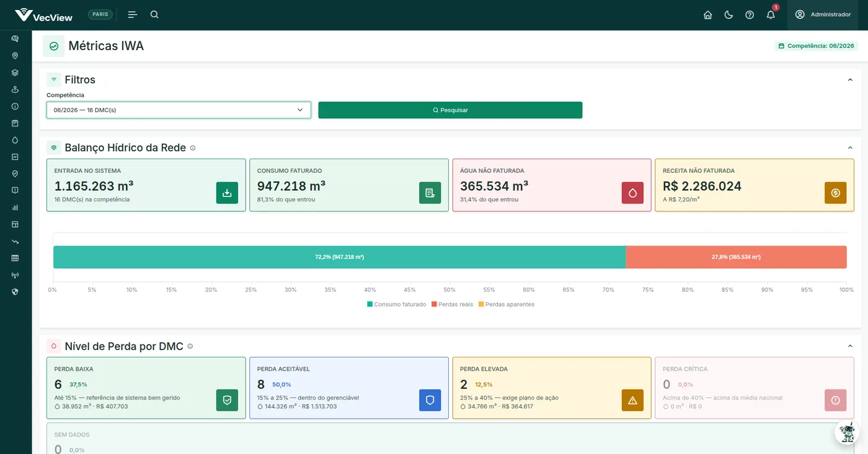Click the 1.165.263 m³ value

click(x=94, y=186)
